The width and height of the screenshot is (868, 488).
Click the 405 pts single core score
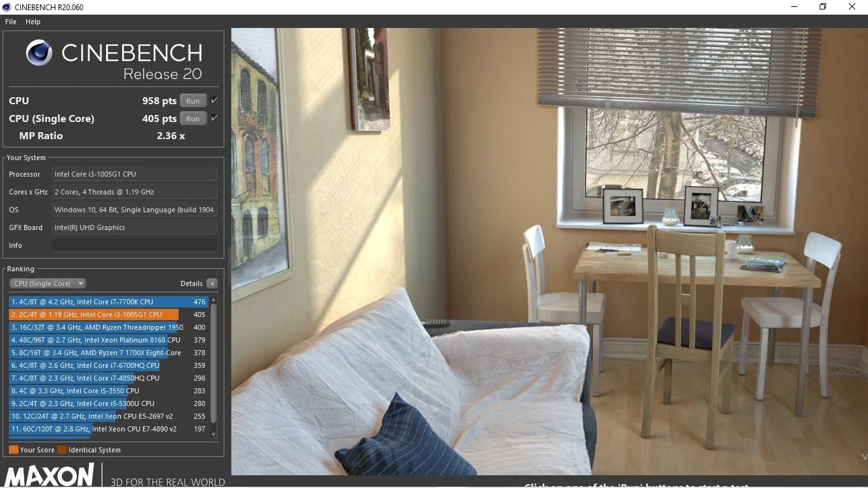159,118
